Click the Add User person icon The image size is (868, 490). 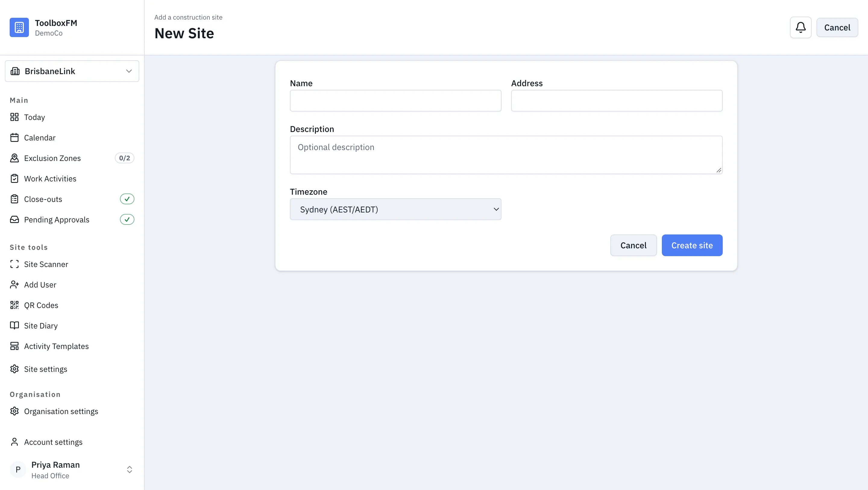14,285
